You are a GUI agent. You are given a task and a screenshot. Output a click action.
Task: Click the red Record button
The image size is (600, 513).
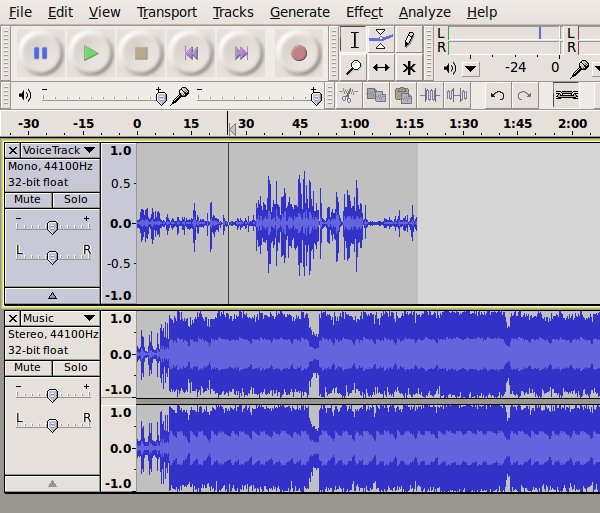pyautogui.click(x=298, y=53)
